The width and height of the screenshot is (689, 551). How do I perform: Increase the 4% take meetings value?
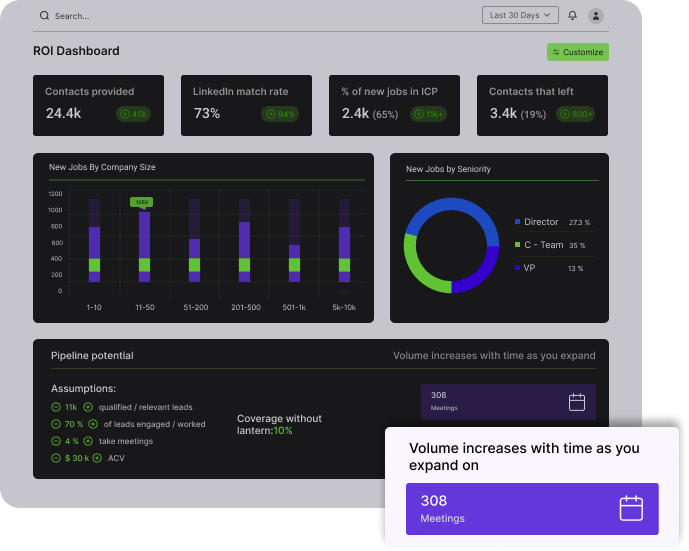pos(88,441)
